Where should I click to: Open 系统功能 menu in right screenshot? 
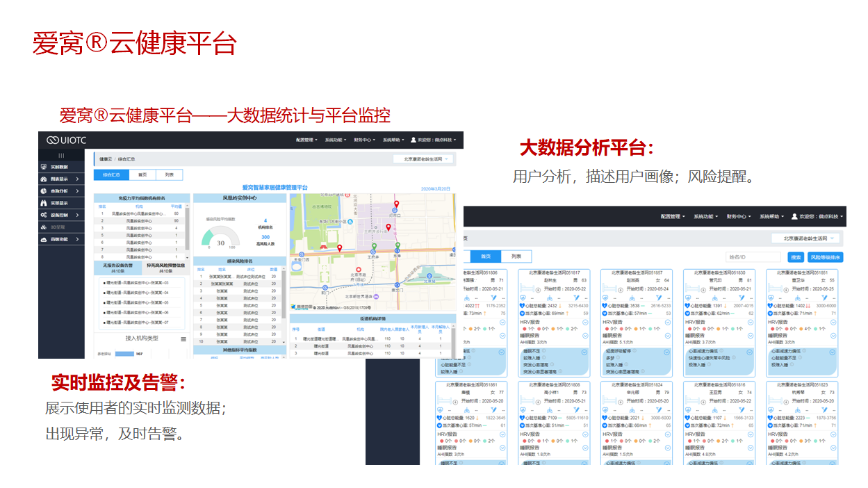tap(706, 216)
